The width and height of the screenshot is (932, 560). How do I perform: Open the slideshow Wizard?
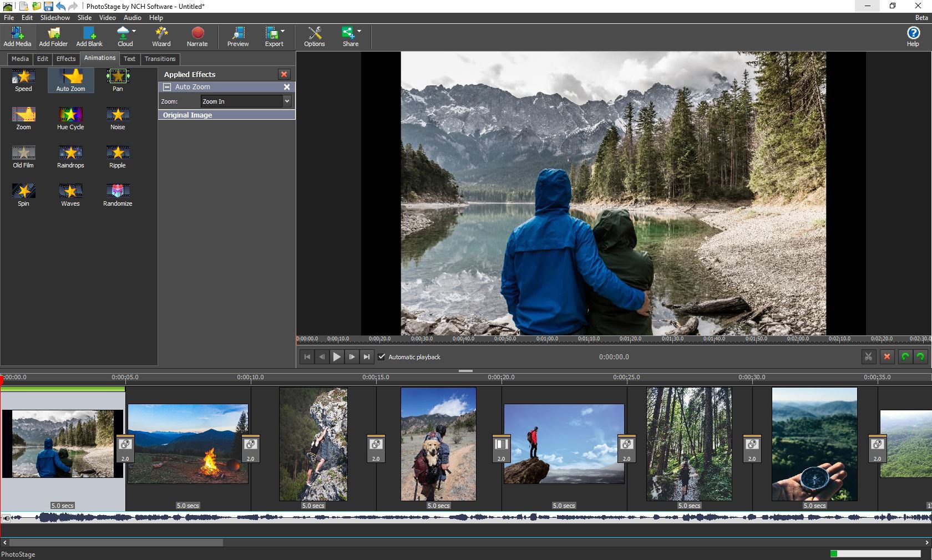click(160, 36)
